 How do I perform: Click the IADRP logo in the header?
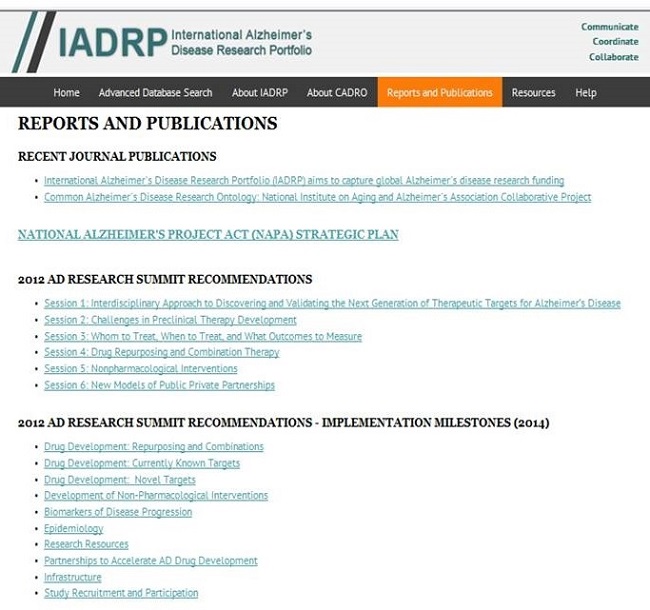[165, 40]
